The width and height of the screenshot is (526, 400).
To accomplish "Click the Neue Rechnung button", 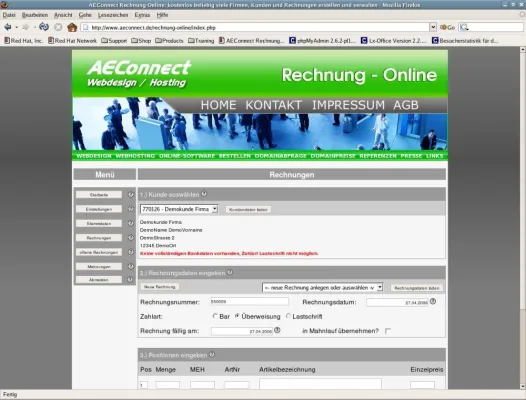I will point(160,287).
